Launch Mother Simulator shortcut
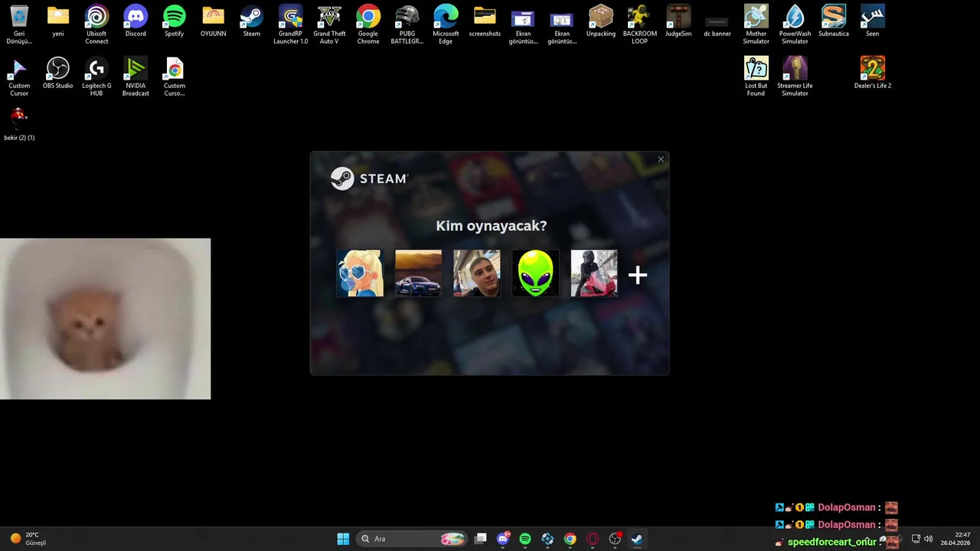Image resolution: width=980 pixels, height=551 pixels. click(756, 24)
